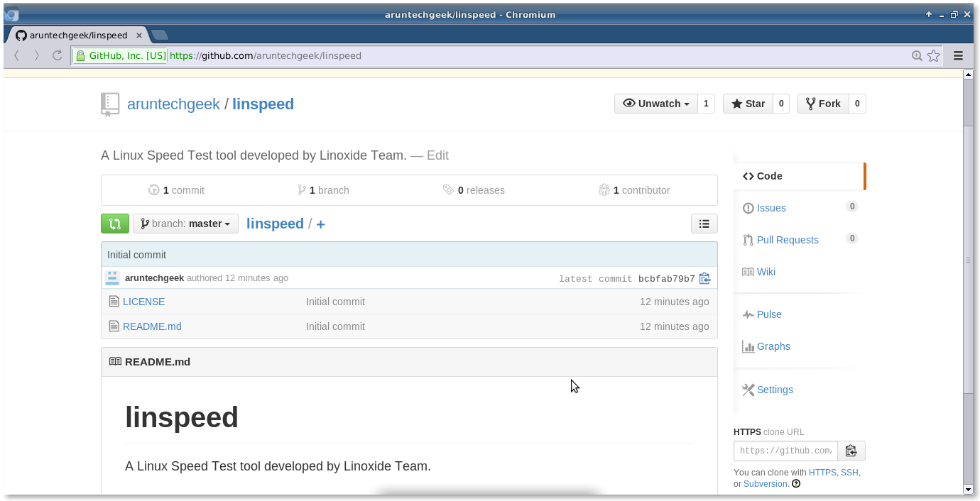Copy the clone URL using the clipboard icon

click(850, 450)
